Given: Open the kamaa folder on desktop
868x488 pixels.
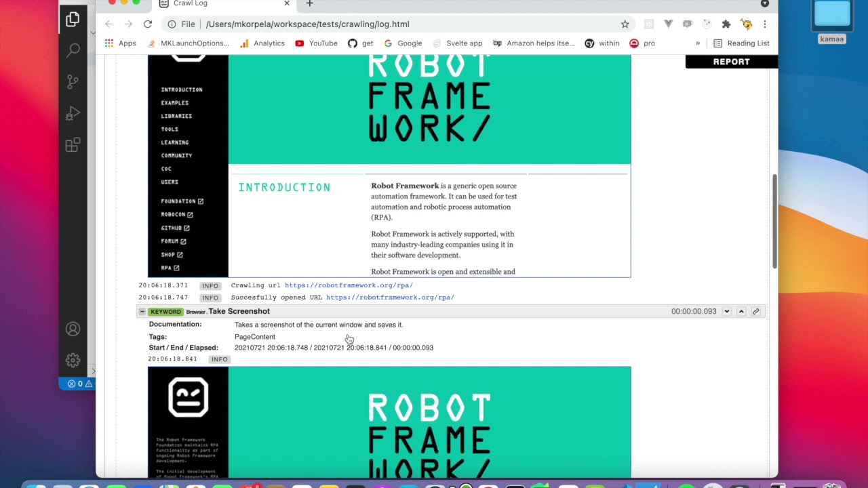Looking at the screenshot, I should [x=832, y=22].
